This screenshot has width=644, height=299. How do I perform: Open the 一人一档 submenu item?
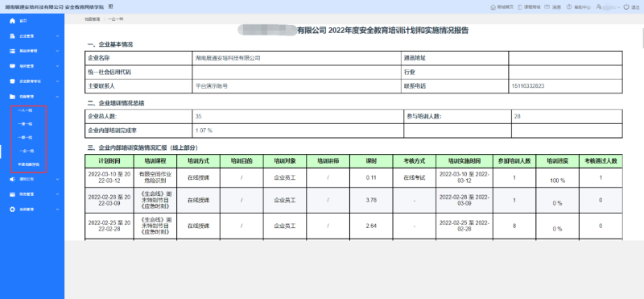click(26, 110)
